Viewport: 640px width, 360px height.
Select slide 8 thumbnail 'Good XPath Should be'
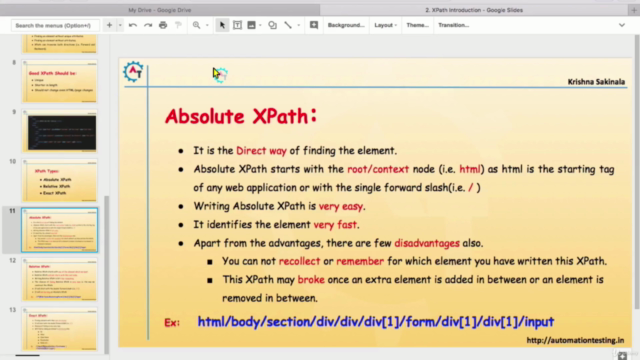[x=60, y=82]
